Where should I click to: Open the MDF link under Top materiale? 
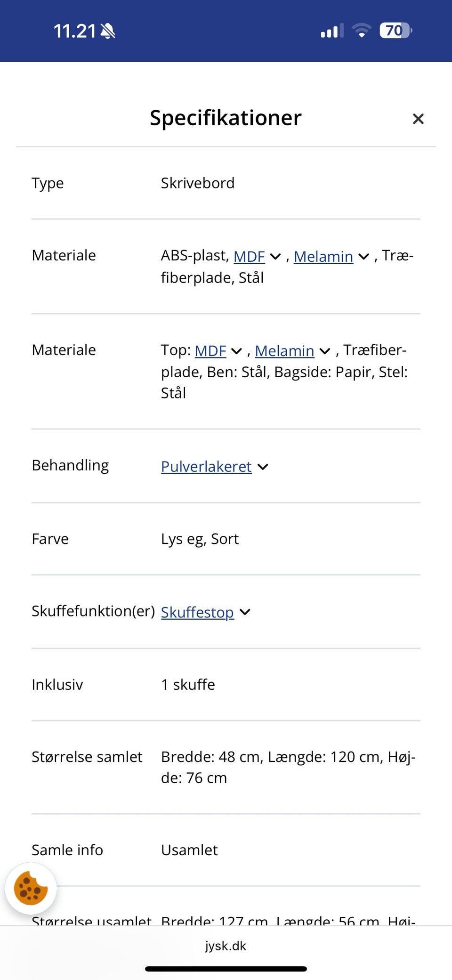(x=210, y=351)
